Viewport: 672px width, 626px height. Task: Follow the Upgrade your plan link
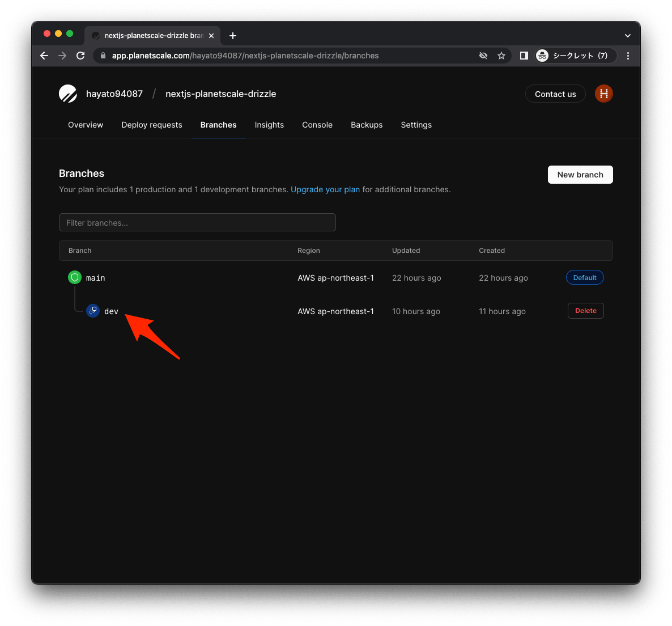pyautogui.click(x=325, y=189)
